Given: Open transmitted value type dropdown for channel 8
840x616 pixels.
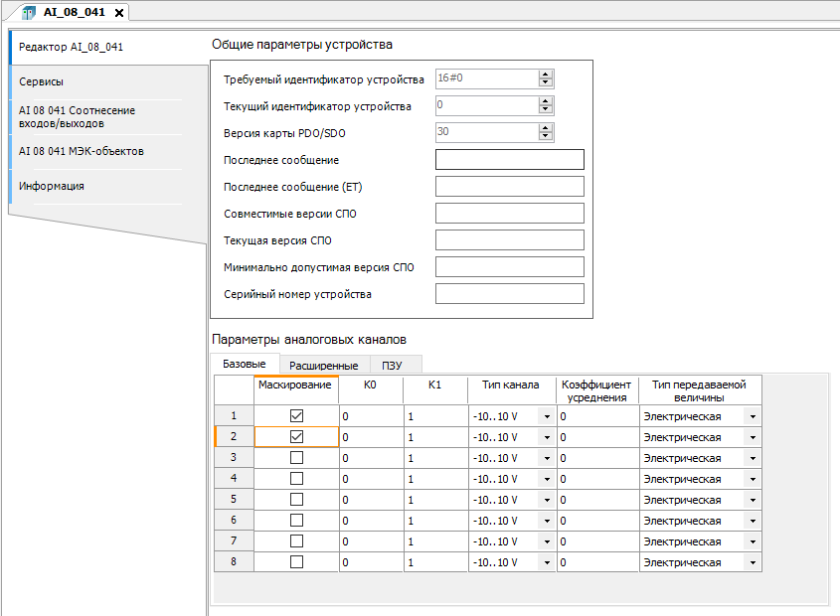Looking at the screenshot, I should [x=753, y=562].
